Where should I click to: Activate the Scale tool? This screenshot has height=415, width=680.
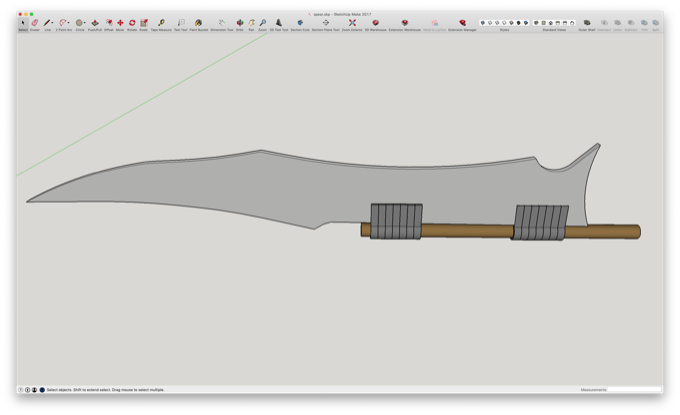144,23
